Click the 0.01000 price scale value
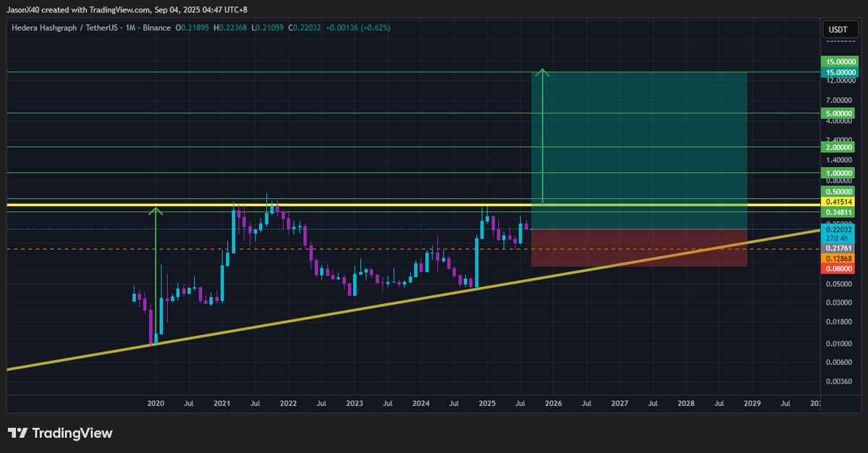The height and width of the screenshot is (453, 868). [840, 344]
